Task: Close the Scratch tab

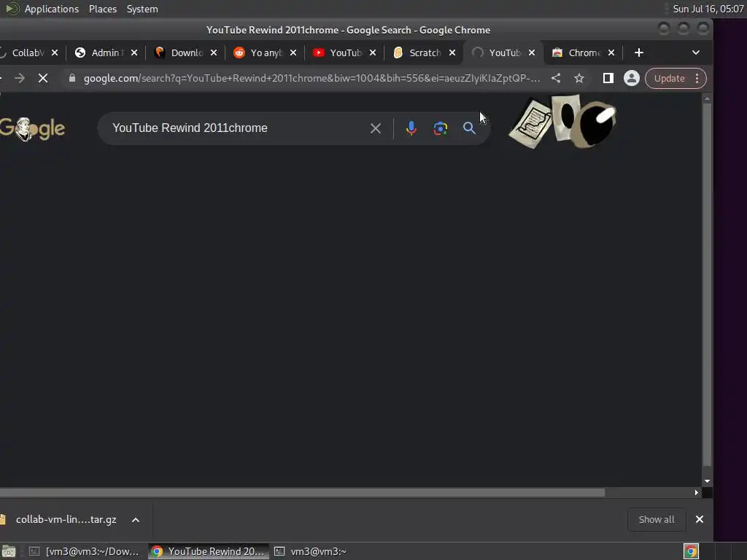Action: coord(452,52)
